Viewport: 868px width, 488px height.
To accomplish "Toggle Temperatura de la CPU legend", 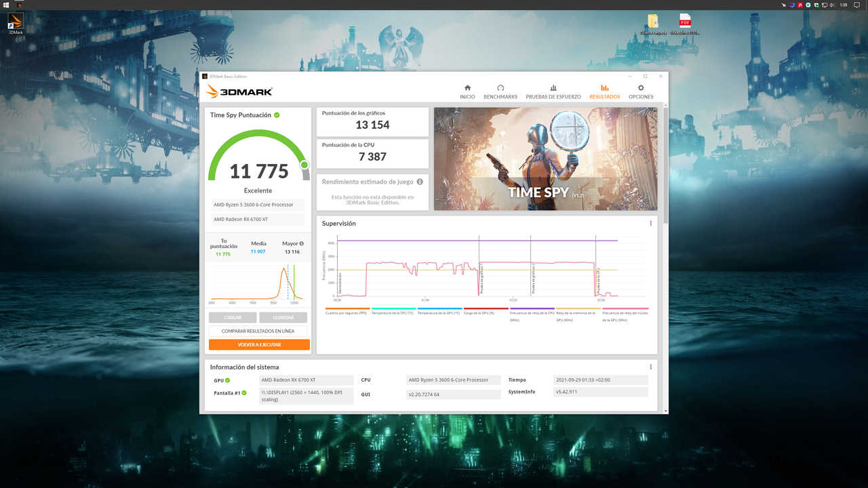I will pyautogui.click(x=393, y=312).
